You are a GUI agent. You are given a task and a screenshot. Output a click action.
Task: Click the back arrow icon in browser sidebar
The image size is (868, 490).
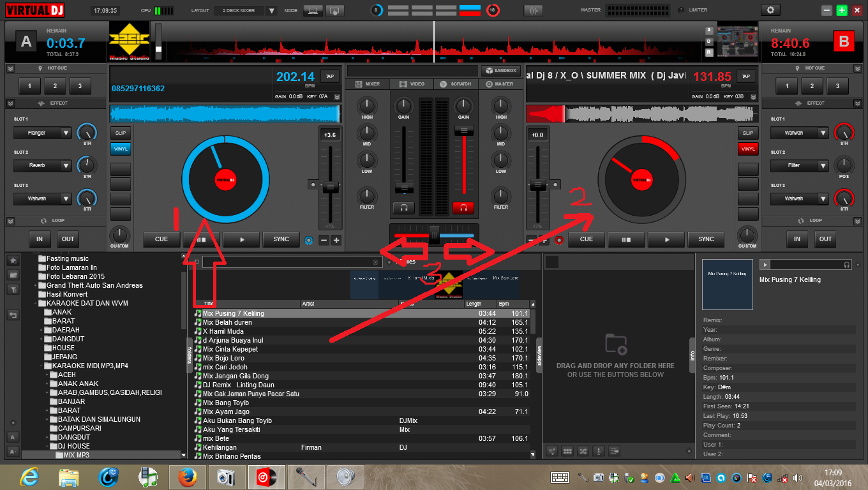click(12, 315)
